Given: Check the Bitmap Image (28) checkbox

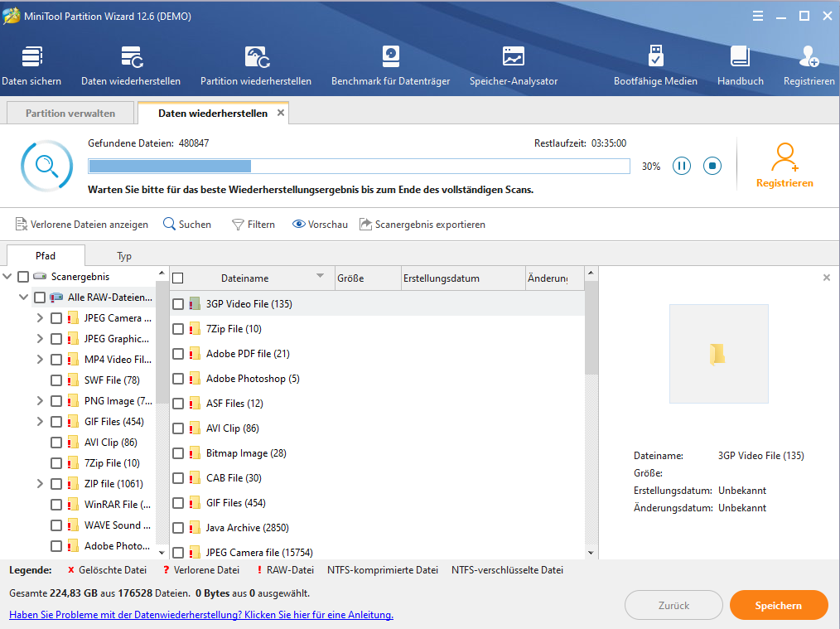Looking at the screenshot, I should [178, 453].
